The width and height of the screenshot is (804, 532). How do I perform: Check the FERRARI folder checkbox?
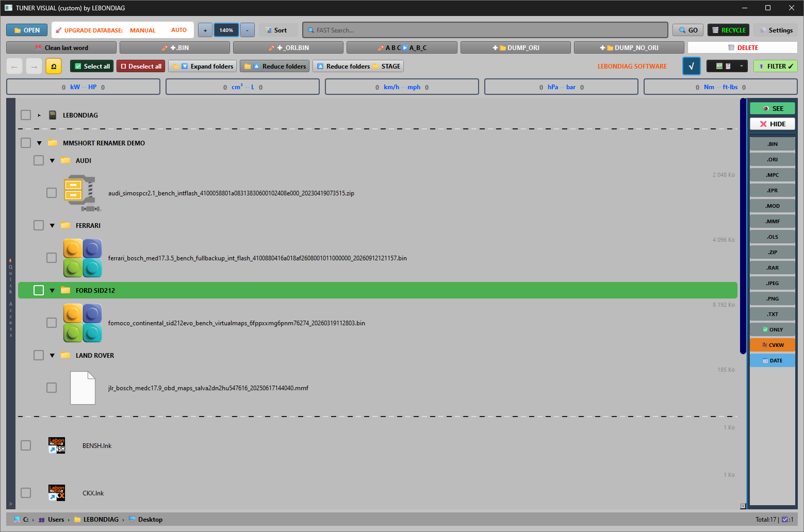tap(38, 225)
